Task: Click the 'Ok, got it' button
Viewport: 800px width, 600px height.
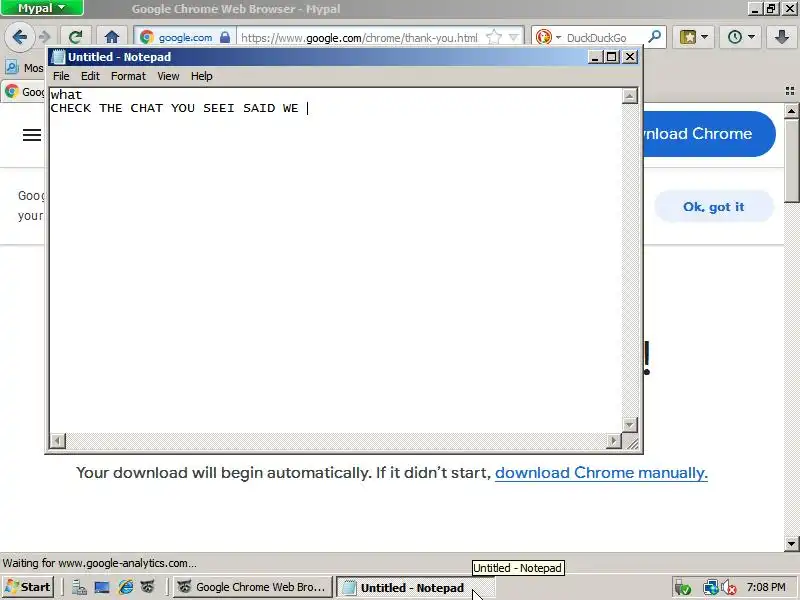Action: (x=714, y=207)
